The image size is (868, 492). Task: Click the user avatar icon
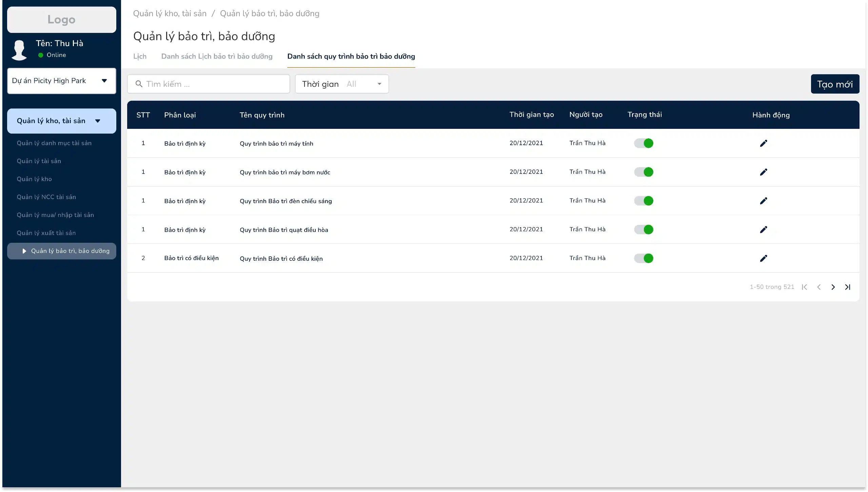19,50
